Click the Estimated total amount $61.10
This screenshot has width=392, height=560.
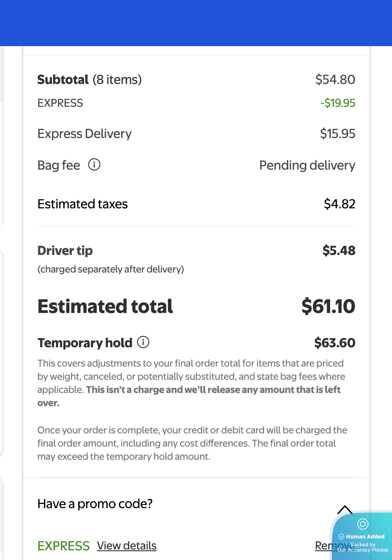click(x=328, y=306)
